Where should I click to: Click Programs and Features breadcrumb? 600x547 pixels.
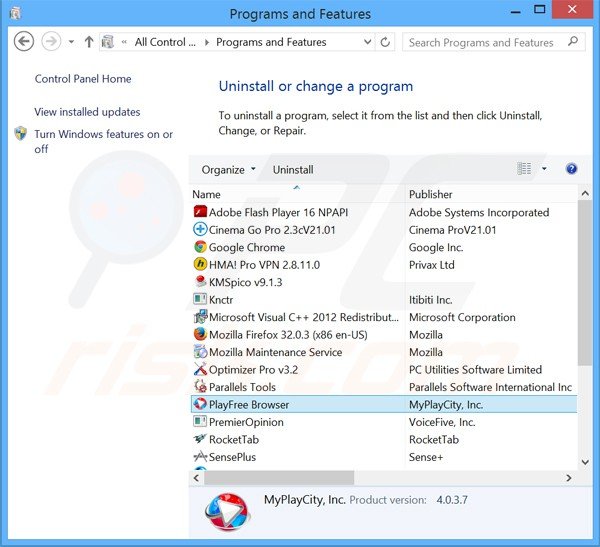271,42
